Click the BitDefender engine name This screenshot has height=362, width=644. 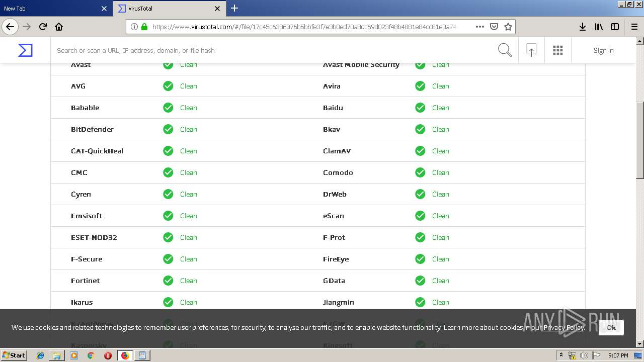pyautogui.click(x=92, y=129)
